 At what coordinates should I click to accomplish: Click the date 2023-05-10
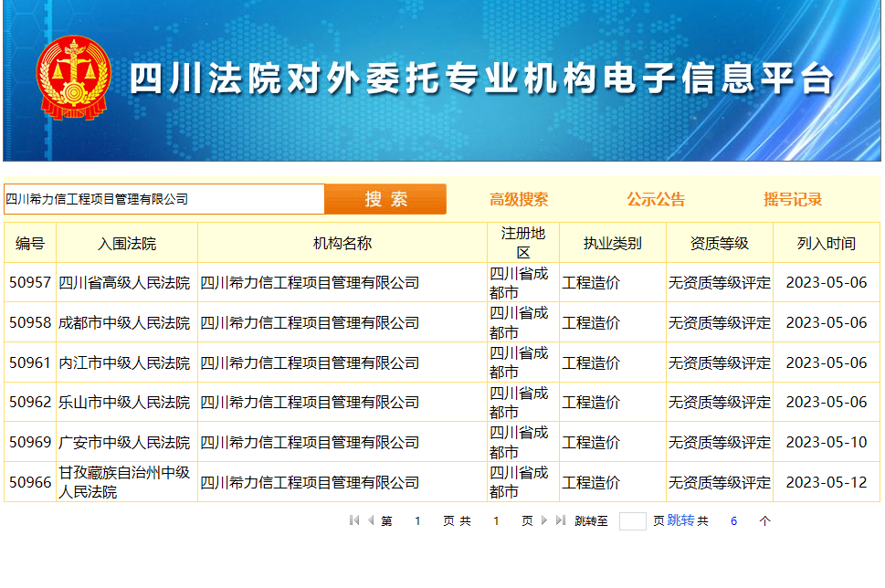click(x=827, y=443)
